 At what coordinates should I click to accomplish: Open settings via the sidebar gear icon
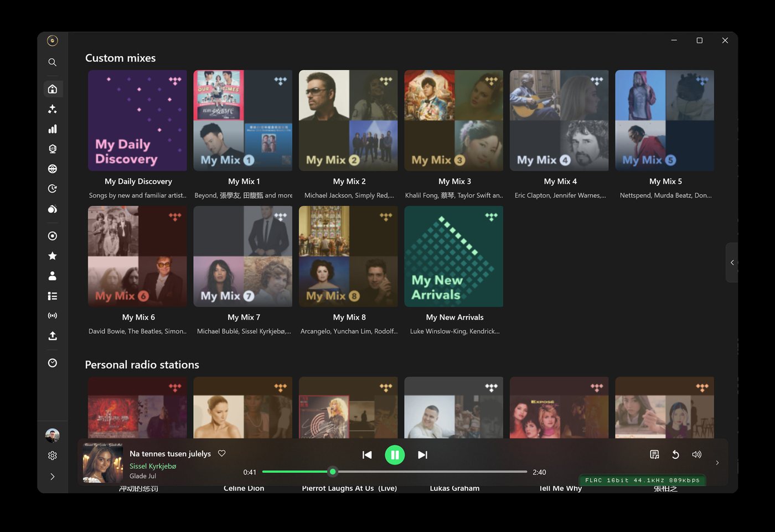[53, 456]
